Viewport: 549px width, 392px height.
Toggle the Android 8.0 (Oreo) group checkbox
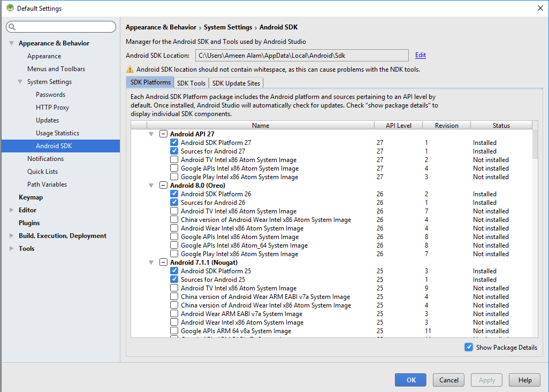(x=164, y=186)
